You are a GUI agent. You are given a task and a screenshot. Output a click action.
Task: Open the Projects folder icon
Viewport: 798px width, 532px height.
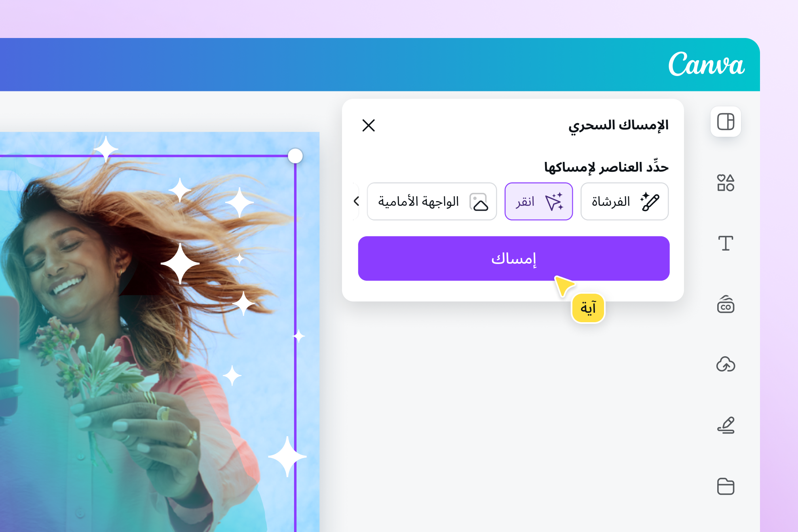point(726,486)
